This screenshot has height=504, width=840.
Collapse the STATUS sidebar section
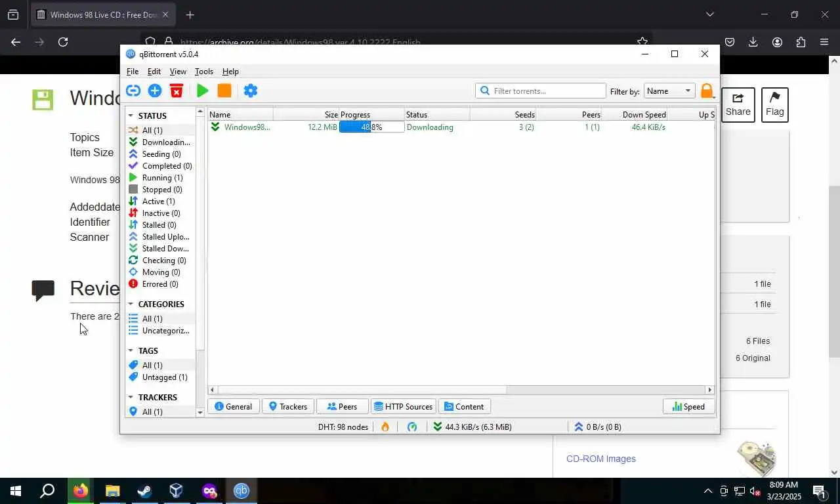click(x=131, y=115)
